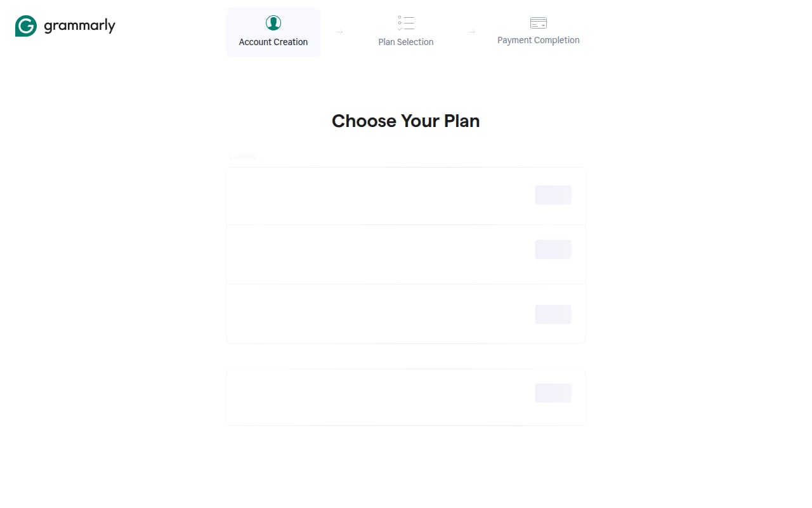812x508 pixels.
Task: Click the green Grammarly G logo icon
Action: tap(26, 26)
